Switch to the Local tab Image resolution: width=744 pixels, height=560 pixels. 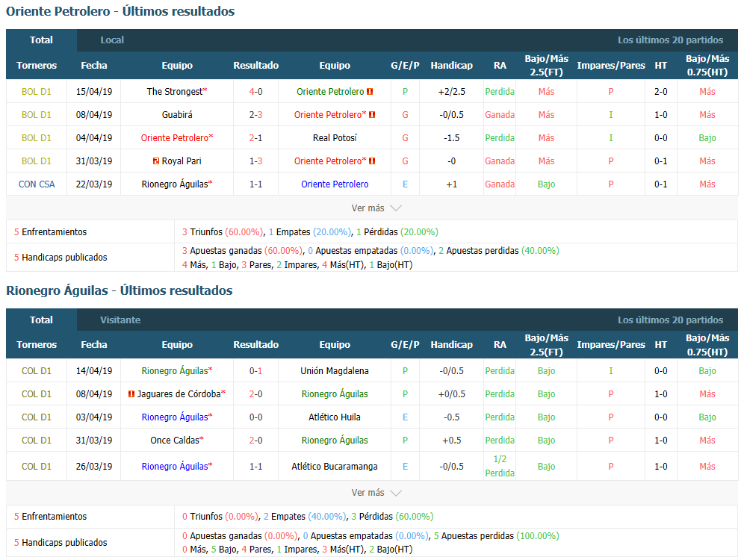click(112, 40)
